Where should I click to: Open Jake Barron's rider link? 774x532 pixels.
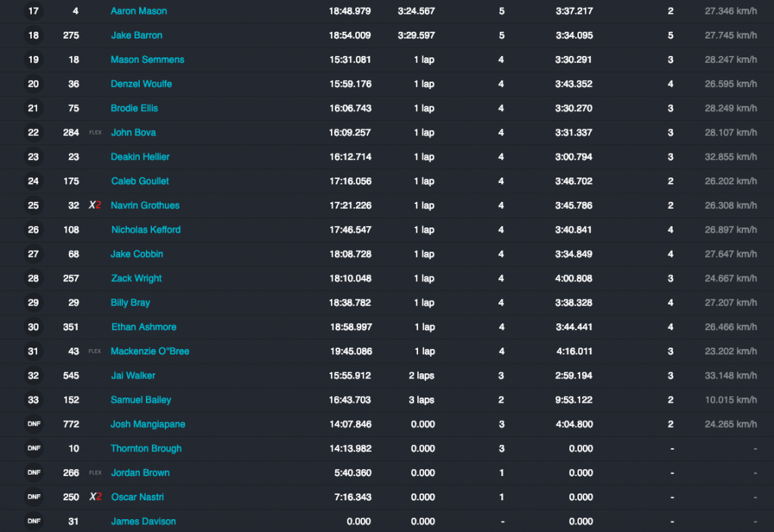[x=136, y=36]
